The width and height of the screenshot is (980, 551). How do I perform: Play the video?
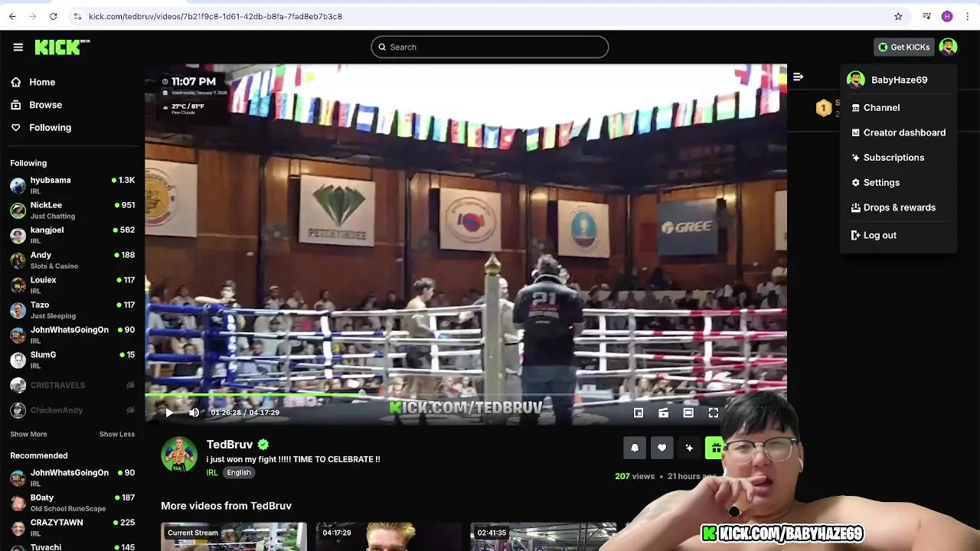pyautogui.click(x=169, y=412)
